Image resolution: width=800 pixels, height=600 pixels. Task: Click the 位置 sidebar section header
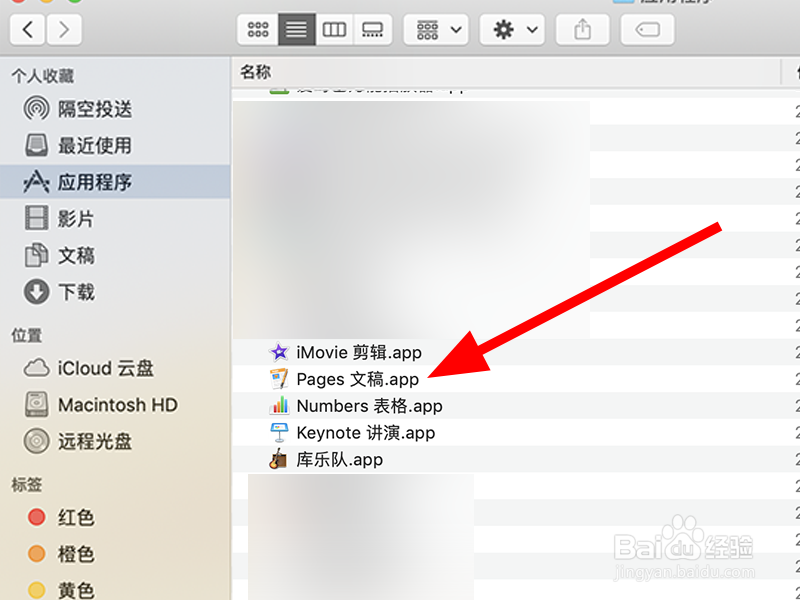click(27, 335)
